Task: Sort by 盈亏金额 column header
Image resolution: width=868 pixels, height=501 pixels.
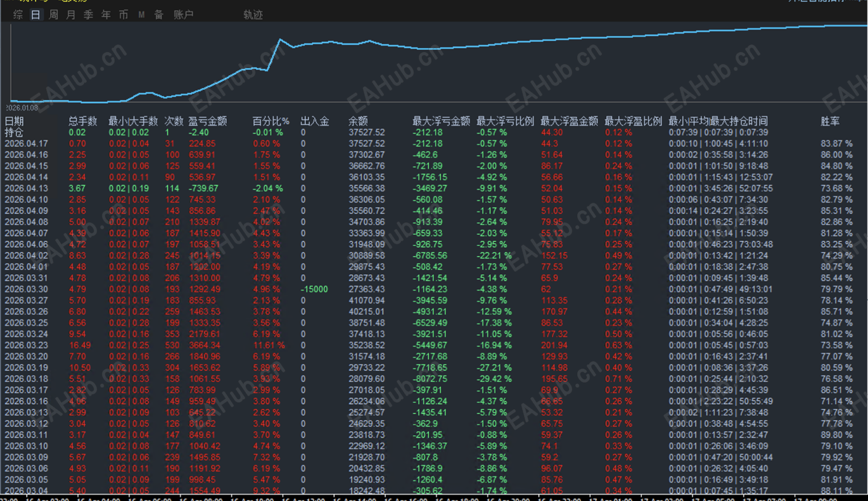Action: coord(208,121)
